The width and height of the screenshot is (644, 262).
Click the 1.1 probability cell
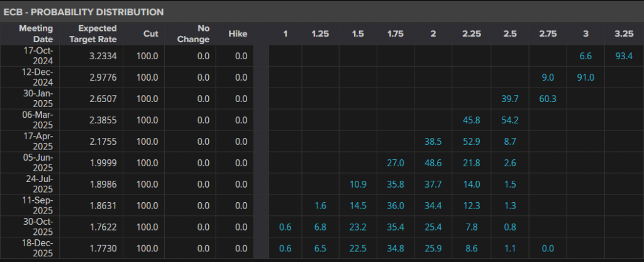(509, 248)
